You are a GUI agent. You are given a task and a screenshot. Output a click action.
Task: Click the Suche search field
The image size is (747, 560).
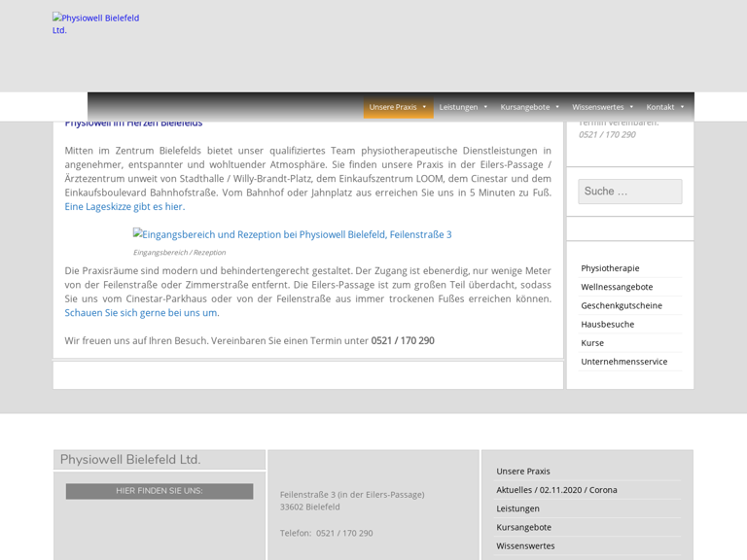point(630,192)
